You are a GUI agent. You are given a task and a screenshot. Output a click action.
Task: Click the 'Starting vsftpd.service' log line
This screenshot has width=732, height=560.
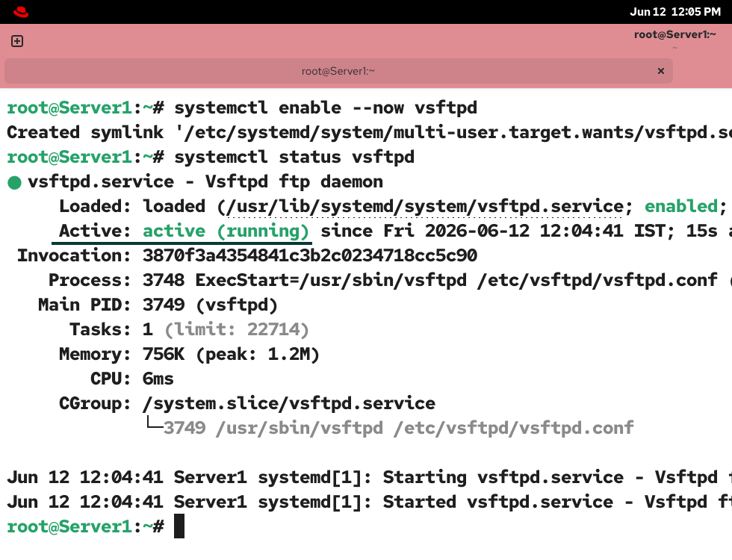pyautogui.click(x=369, y=477)
